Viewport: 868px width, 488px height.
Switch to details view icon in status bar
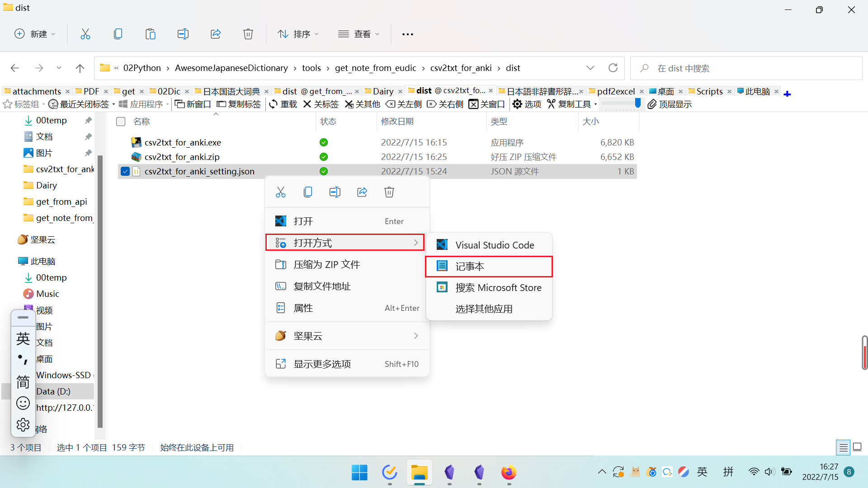tap(843, 447)
